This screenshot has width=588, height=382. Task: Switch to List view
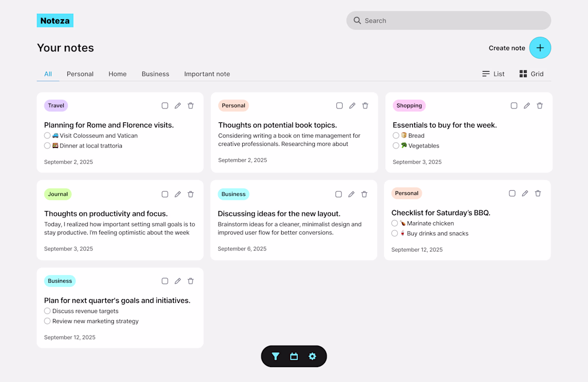coord(493,74)
